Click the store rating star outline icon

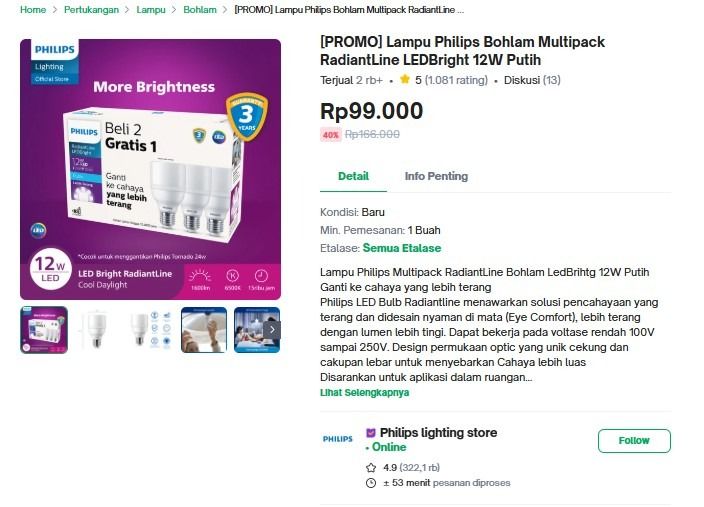click(x=372, y=467)
